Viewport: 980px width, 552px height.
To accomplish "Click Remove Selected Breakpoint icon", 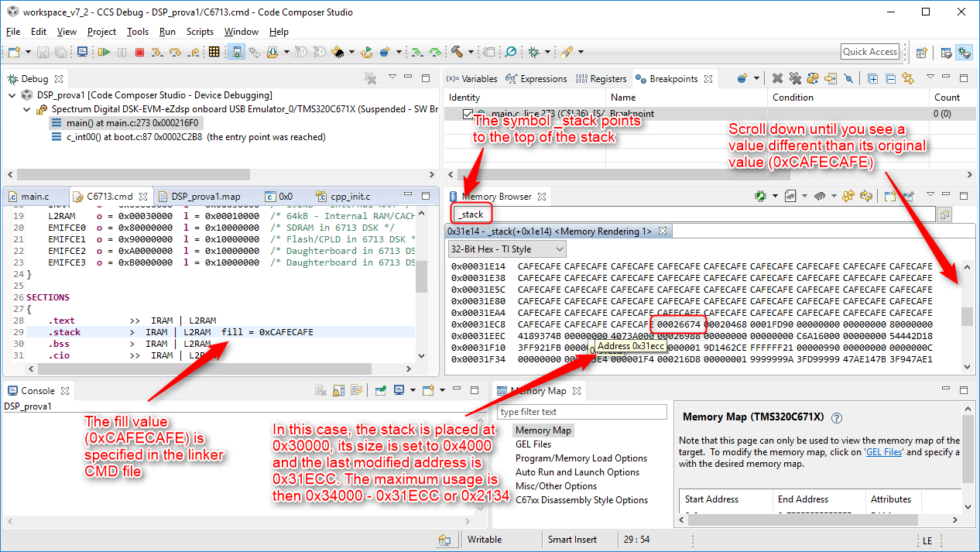I will click(777, 79).
